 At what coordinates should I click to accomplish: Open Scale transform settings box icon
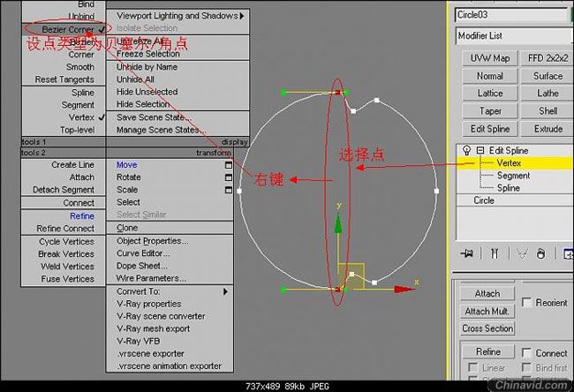click(x=229, y=190)
